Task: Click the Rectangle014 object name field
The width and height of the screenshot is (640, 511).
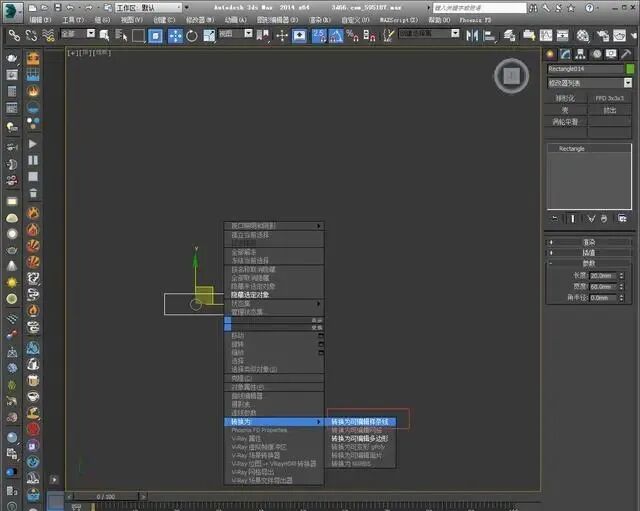Action: pyautogui.click(x=586, y=69)
